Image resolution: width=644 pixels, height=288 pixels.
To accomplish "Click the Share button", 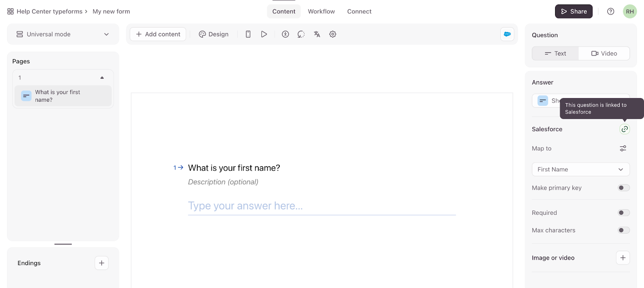I will (x=574, y=12).
